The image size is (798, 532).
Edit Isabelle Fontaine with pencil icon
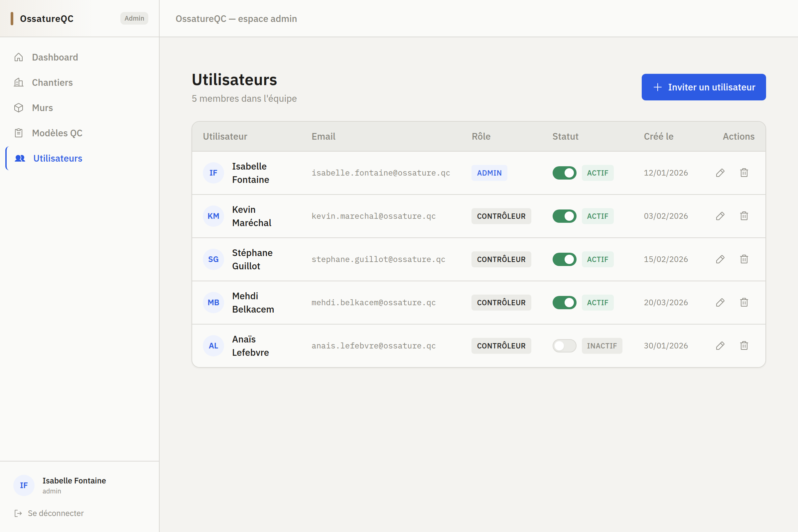tap(720, 173)
